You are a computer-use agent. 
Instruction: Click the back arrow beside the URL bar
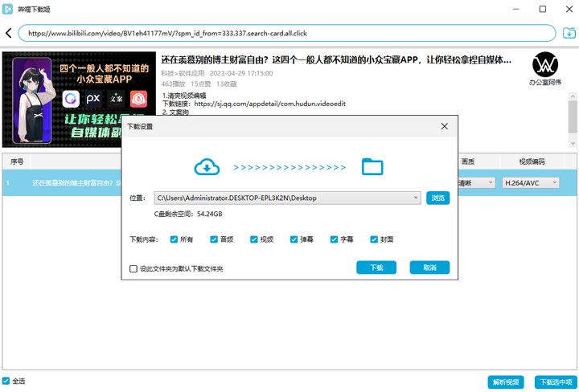[8, 34]
